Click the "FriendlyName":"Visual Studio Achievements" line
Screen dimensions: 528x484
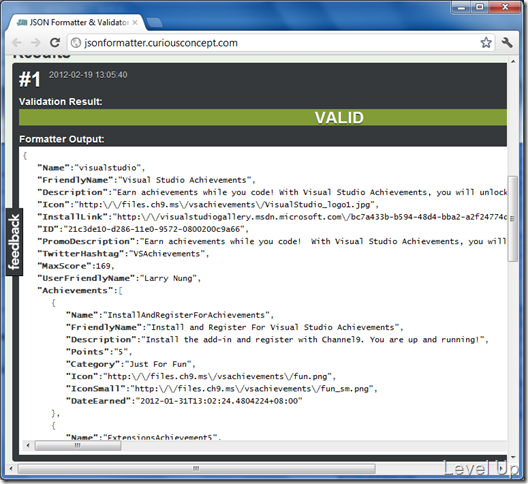(146, 180)
